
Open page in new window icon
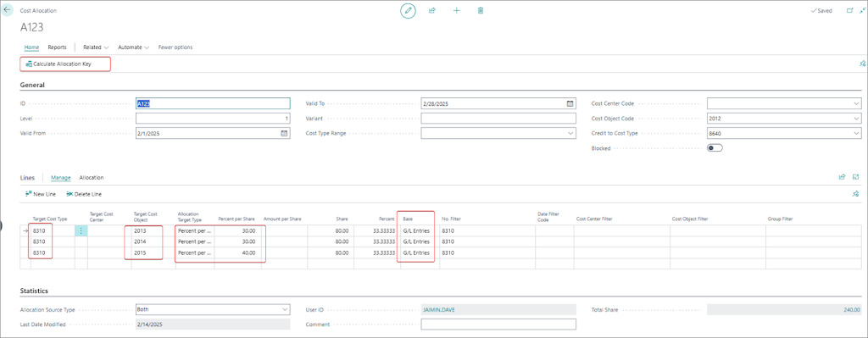[x=849, y=10]
